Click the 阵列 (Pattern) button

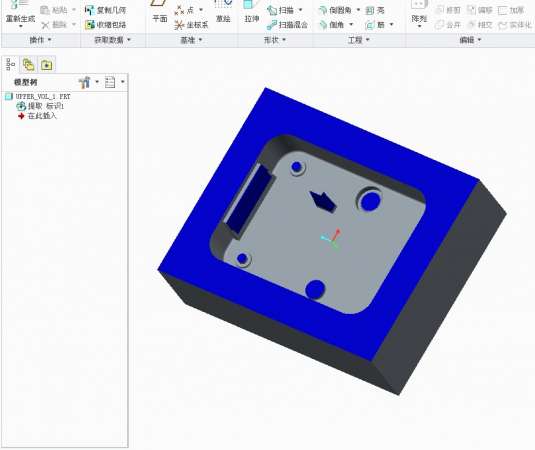[x=419, y=14]
